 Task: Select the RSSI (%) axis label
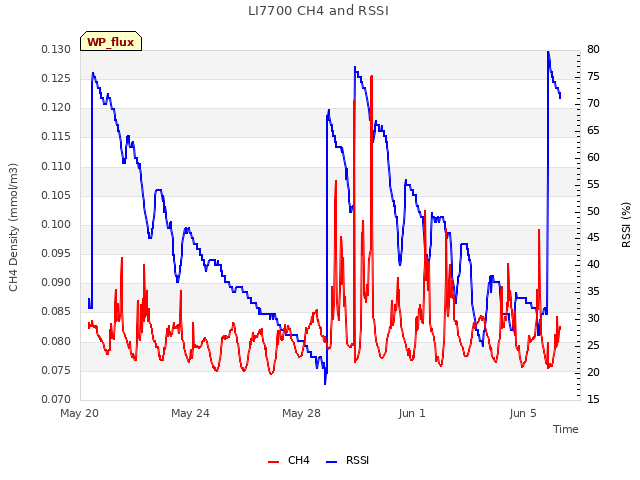pyautogui.click(x=626, y=225)
